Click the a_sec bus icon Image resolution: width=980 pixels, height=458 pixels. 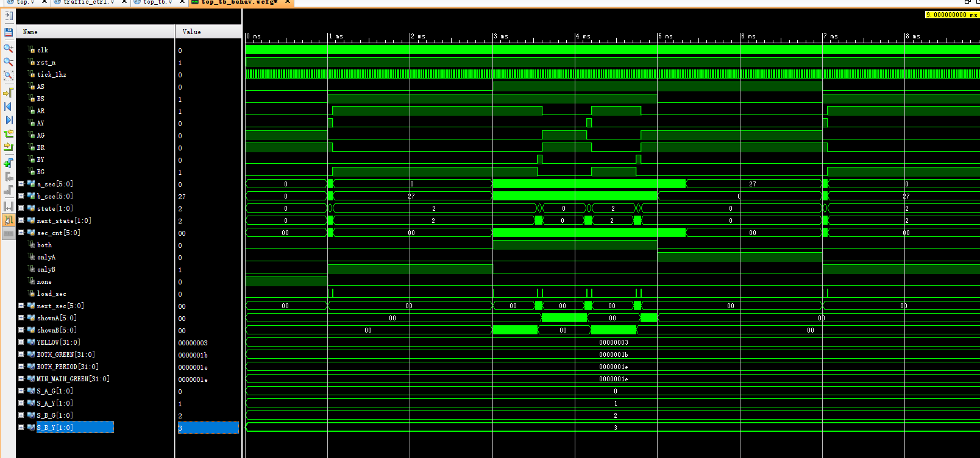pos(31,183)
